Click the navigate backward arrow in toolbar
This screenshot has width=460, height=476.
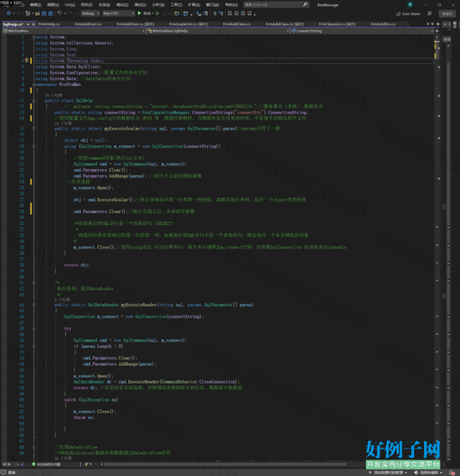click(x=9, y=13)
